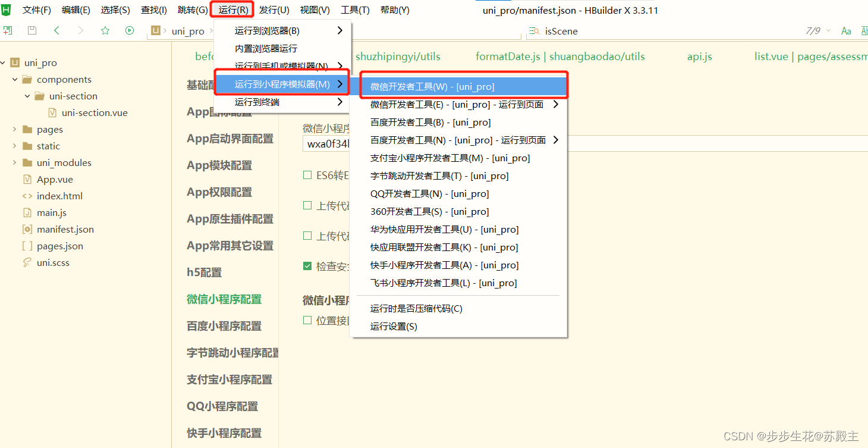Viewport: 868px width, 448px height.
Task: Open 运行设置(S) menu entry
Action: point(458,326)
